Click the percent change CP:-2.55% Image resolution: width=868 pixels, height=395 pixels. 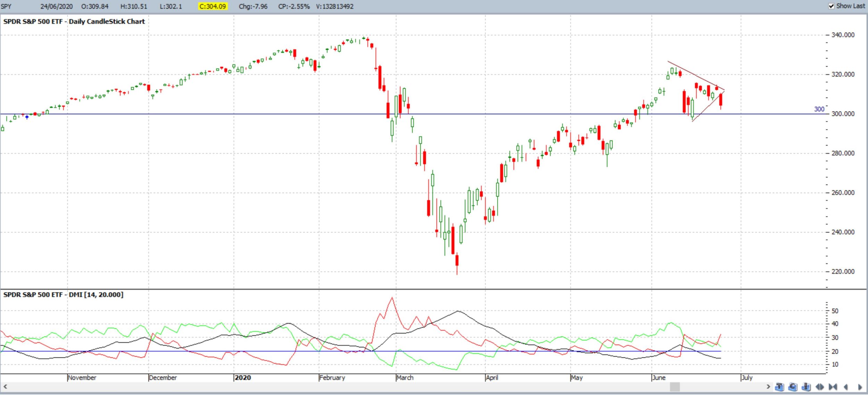pyautogui.click(x=294, y=6)
